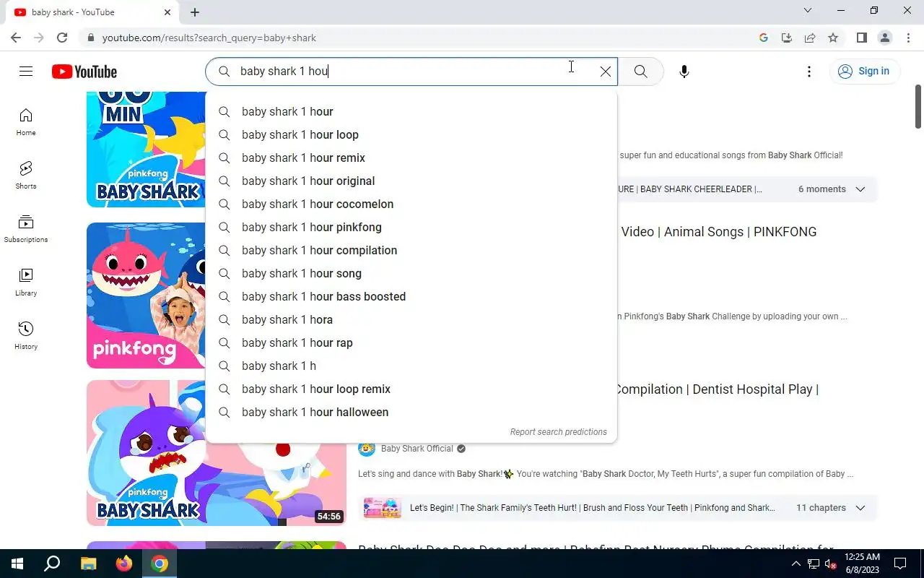Screen dimensions: 924x578
Task: Launch Firefox from the taskbar
Action: coord(124,564)
